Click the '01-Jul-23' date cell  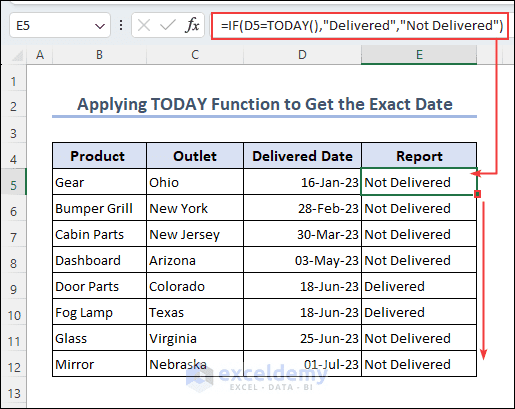[x=302, y=364]
